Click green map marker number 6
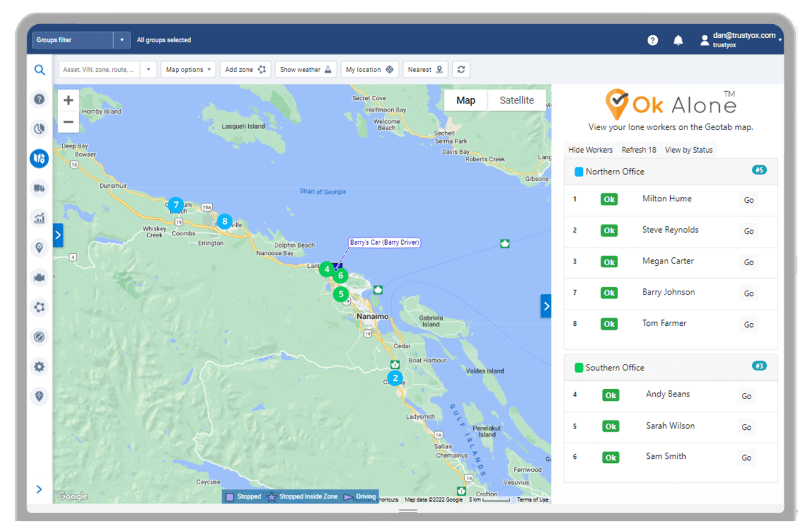 (x=341, y=276)
